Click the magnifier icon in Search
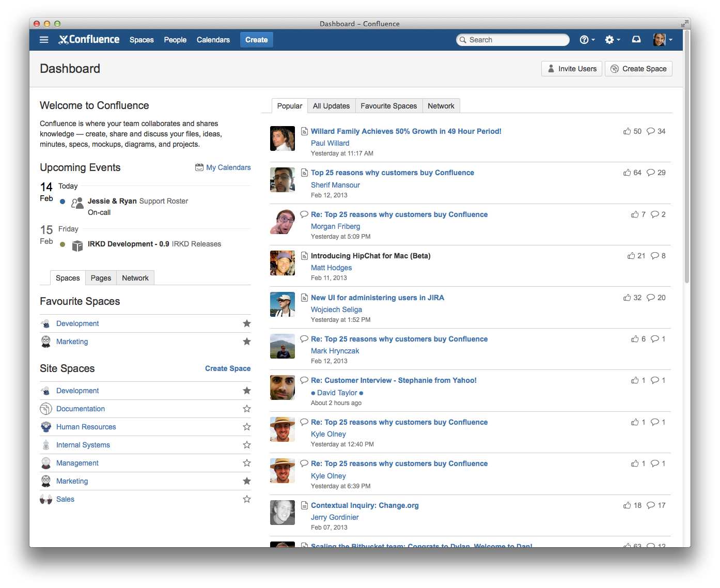Screen dimensions: 720x588 [x=462, y=40]
